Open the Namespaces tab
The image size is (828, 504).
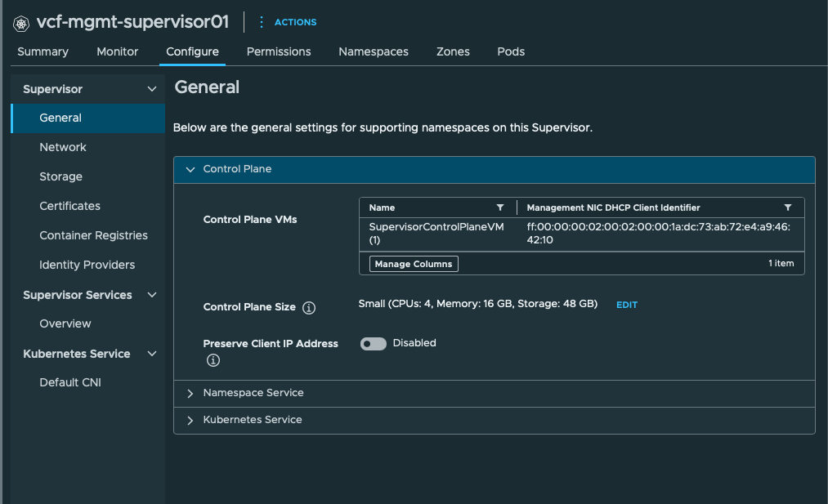tap(374, 51)
